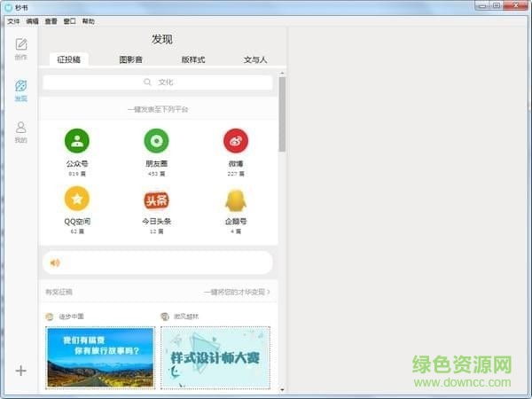Click the vertical scrollbar of the Discover panel
532x399 pixels.
(282, 115)
